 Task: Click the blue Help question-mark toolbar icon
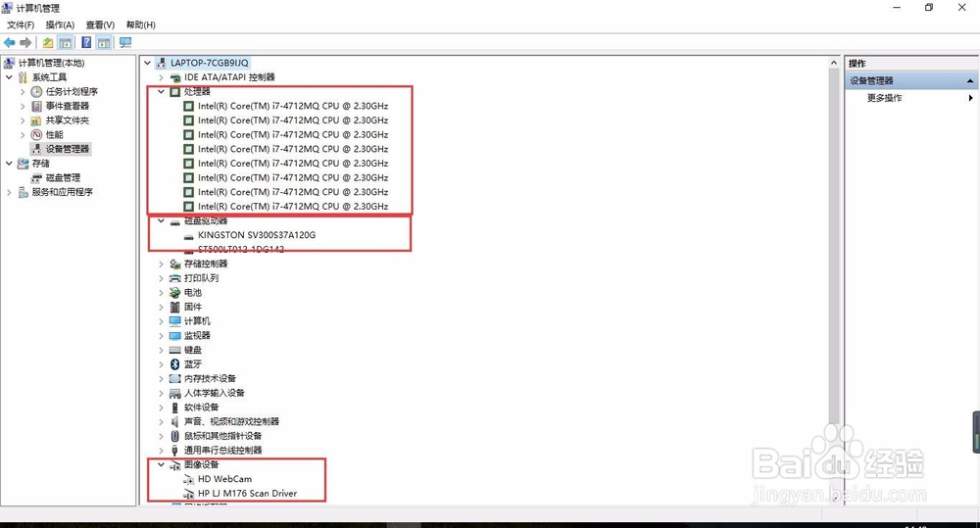(x=86, y=42)
